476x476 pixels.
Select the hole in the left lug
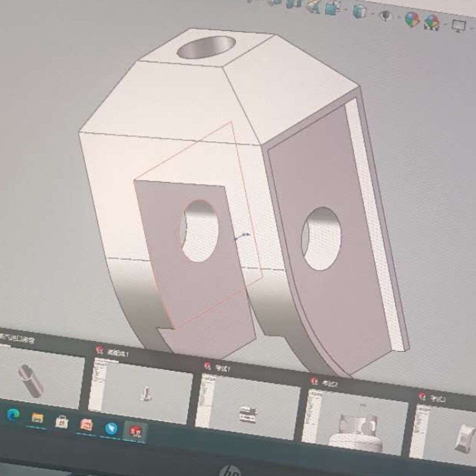tap(199, 231)
